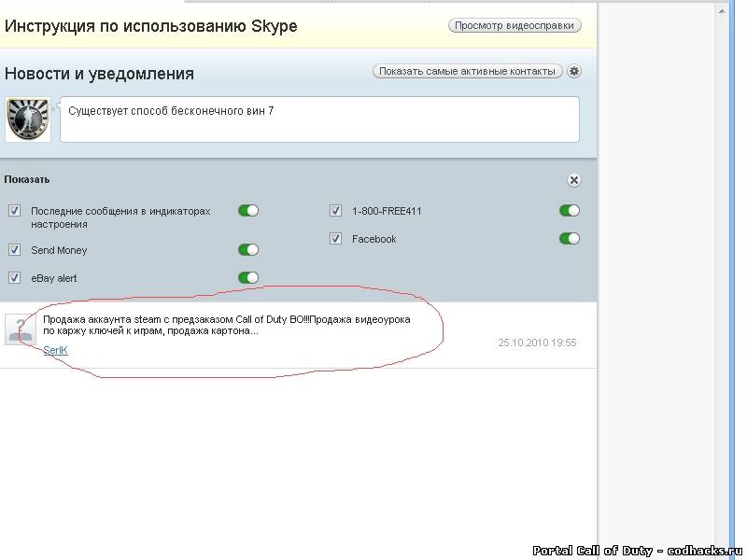Click Показать самые активные контакты button
The width and height of the screenshot is (747, 560).
[468, 72]
